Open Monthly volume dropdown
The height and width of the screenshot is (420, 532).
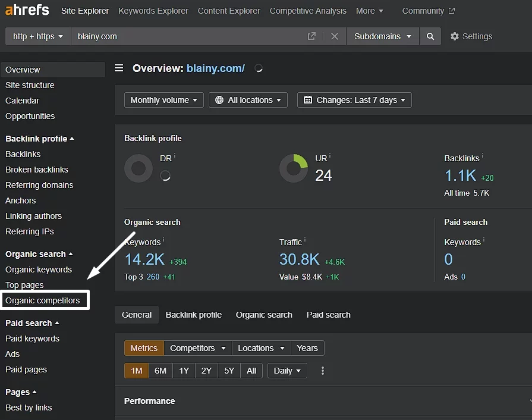[x=164, y=100]
